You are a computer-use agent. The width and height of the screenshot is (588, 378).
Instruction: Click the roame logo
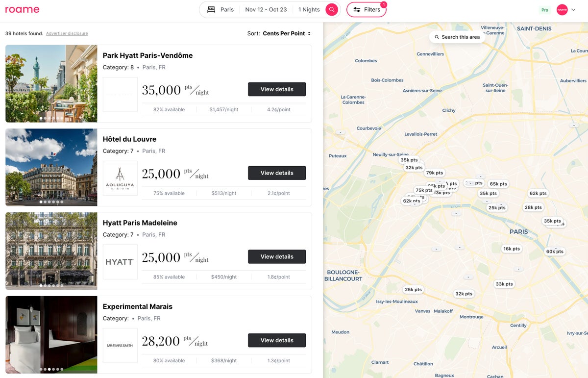tap(23, 9)
